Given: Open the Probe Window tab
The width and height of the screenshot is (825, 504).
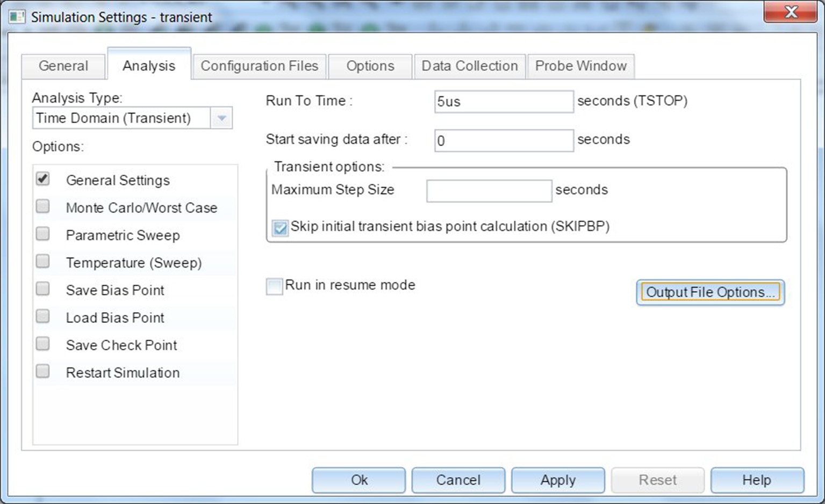Looking at the screenshot, I should pyautogui.click(x=580, y=66).
